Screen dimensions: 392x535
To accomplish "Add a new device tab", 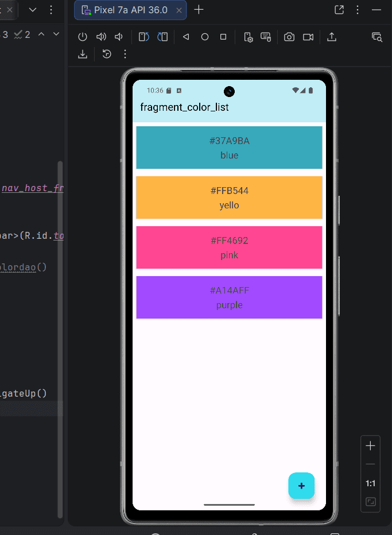I will click(x=199, y=10).
